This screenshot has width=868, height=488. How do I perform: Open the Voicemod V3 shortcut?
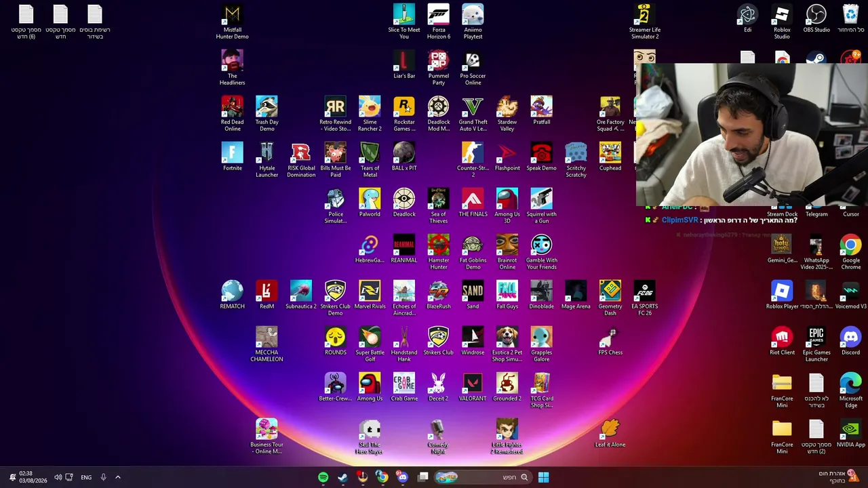click(x=850, y=296)
